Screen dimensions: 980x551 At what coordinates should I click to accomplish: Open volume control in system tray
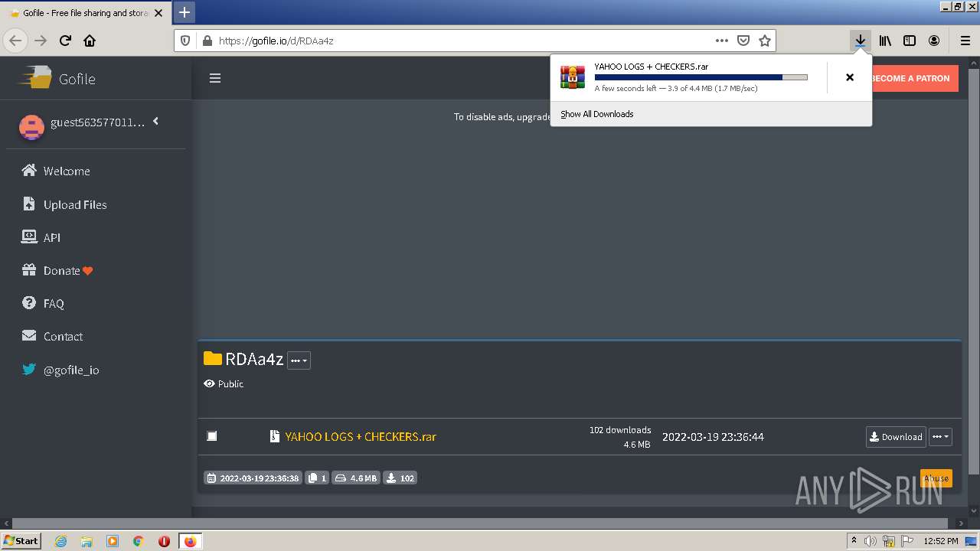(871, 541)
